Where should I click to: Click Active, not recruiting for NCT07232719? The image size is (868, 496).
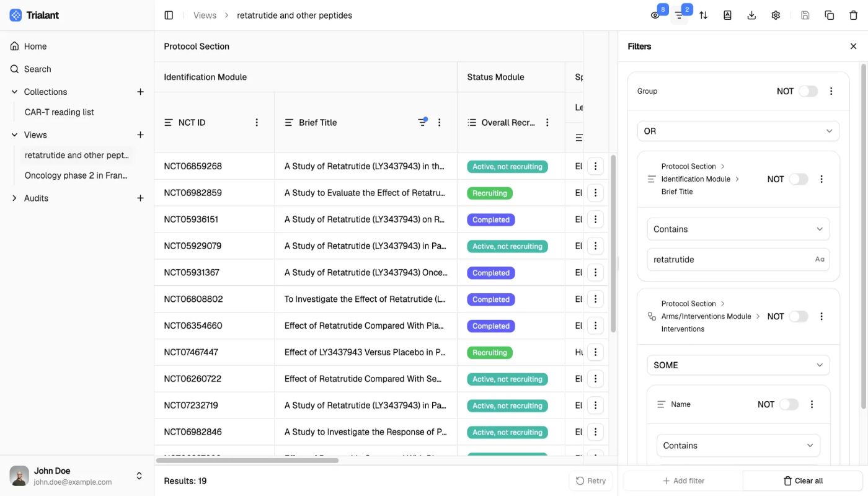pos(507,406)
